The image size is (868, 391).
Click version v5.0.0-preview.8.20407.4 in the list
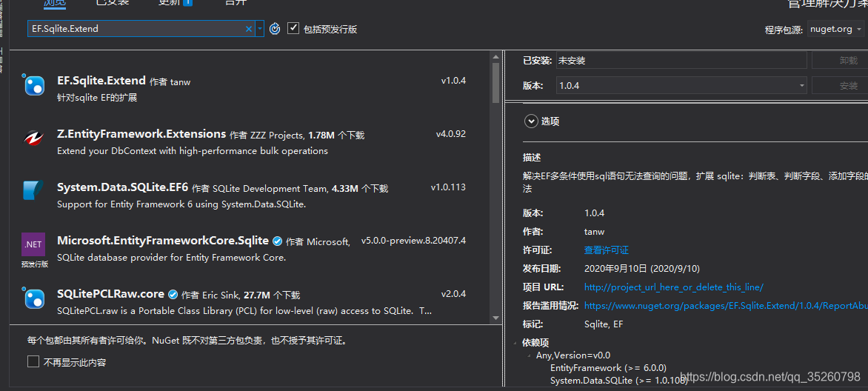(413, 241)
